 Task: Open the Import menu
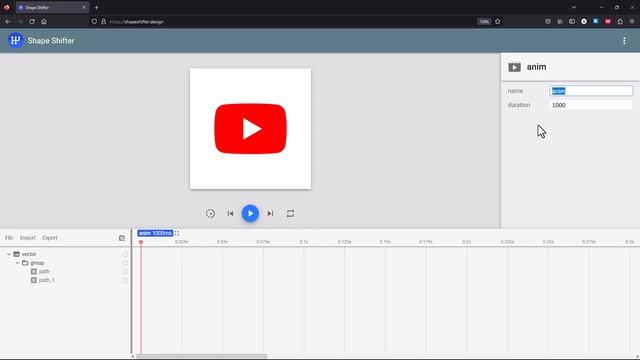coord(28,238)
